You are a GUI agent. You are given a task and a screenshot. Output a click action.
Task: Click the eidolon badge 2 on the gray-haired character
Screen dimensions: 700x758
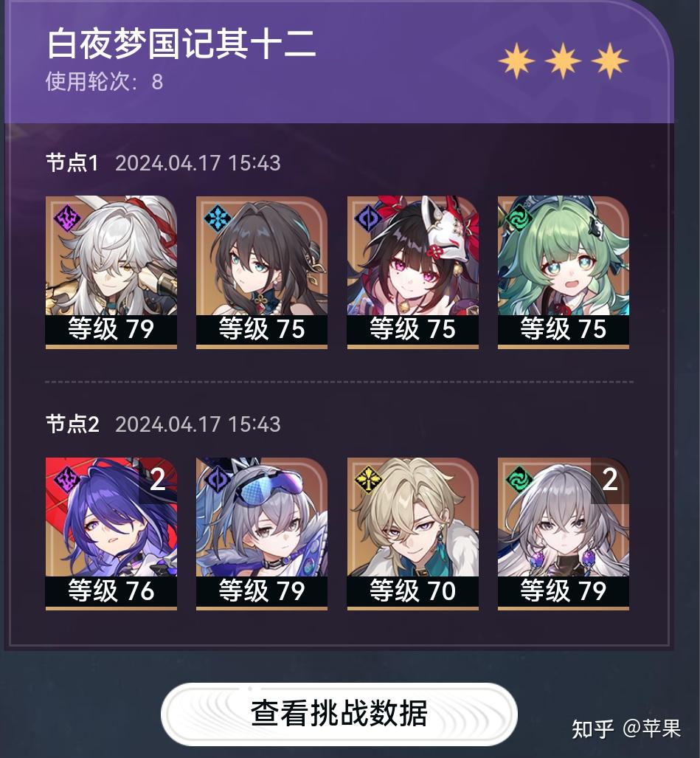tap(610, 480)
